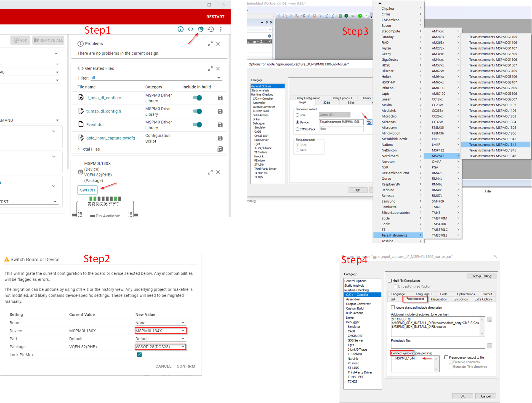This screenshot has height=403, width=532.
Task: Expand the Generated Files panel
Action: [210, 69]
